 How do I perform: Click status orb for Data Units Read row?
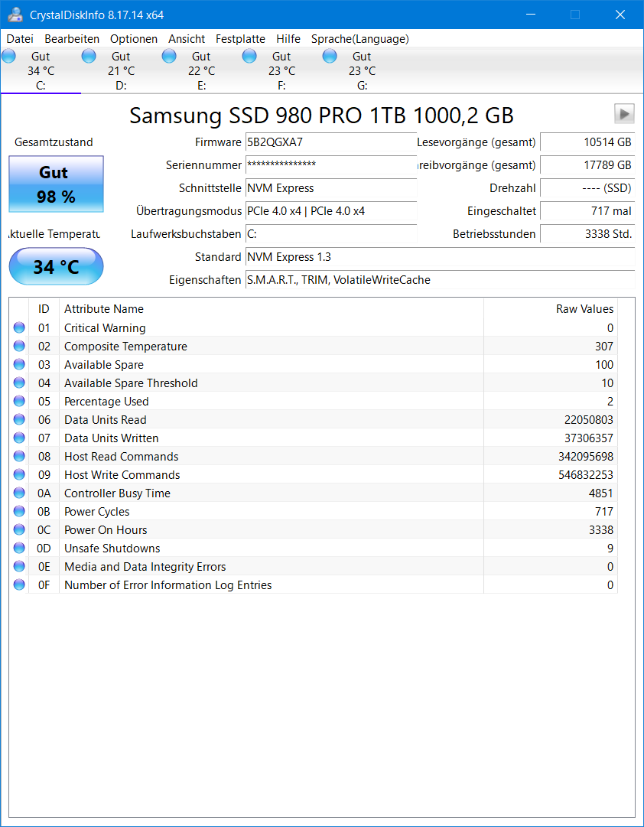pyautogui.click(x=20, y=419)
